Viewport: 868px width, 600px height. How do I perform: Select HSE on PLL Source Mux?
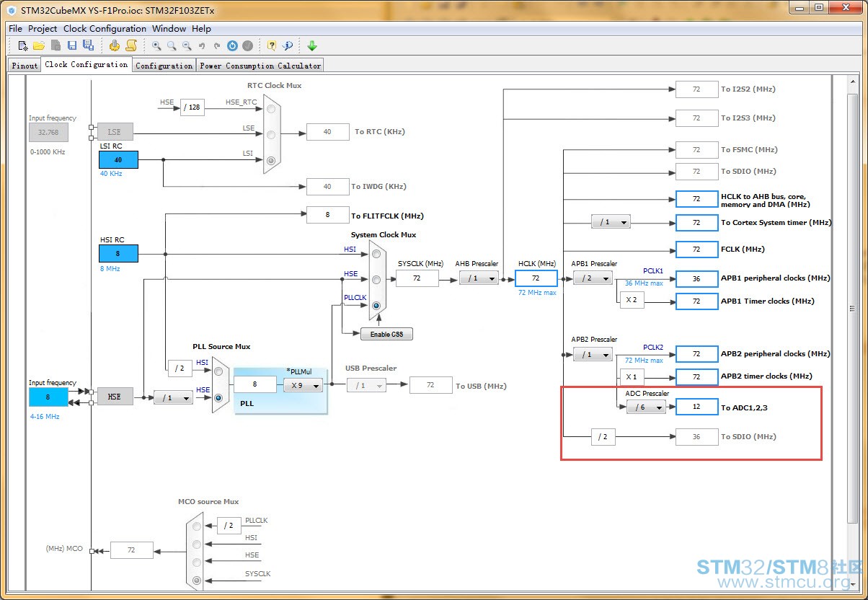pos(218,397)
